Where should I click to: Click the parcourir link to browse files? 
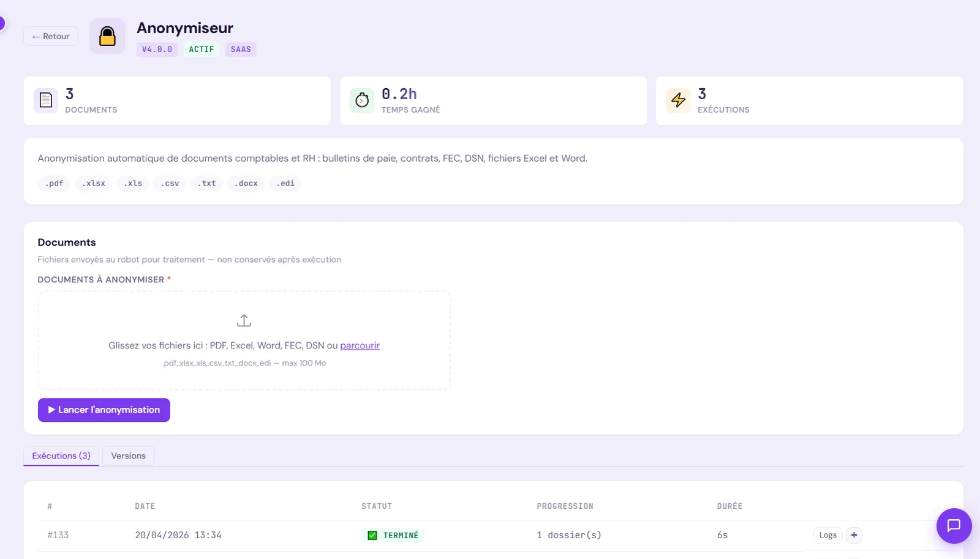pyautogui.click(x=360, y=345)
